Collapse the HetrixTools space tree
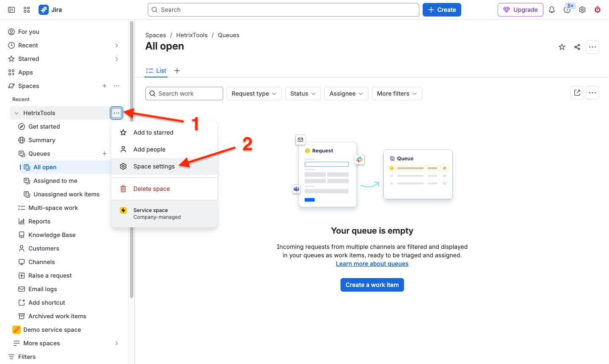 (17, 113)
